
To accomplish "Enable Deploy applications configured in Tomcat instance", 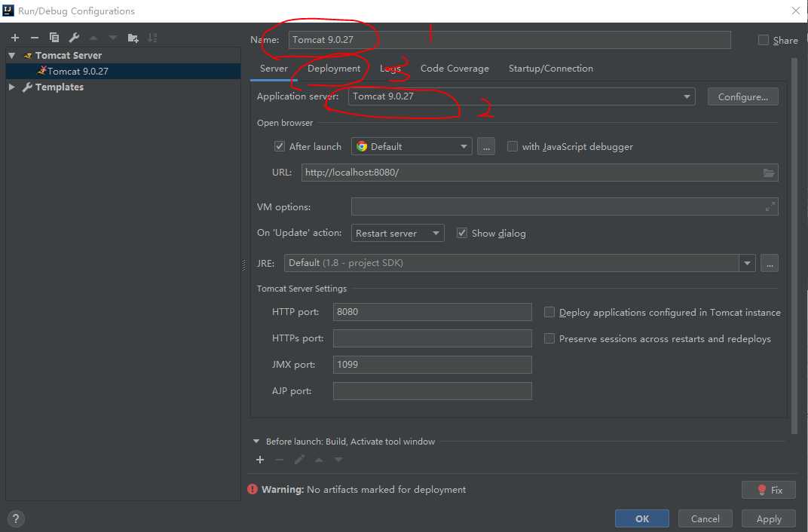I will (x=549, y=312).
